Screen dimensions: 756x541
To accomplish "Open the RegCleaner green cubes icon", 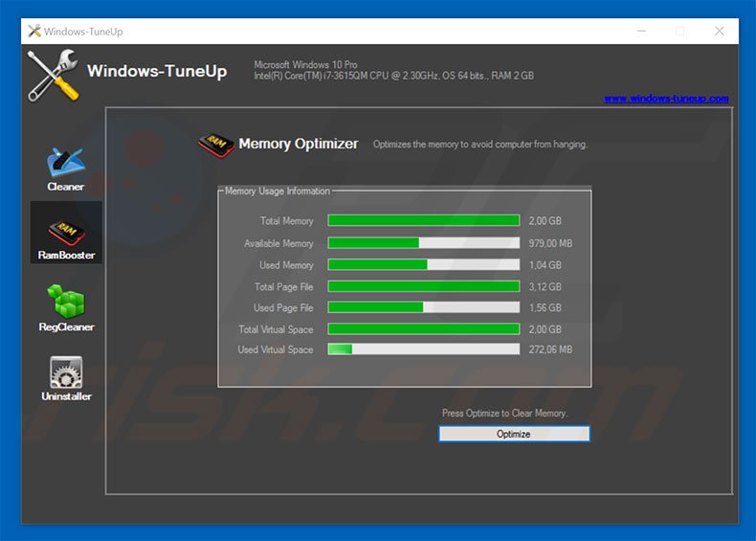I will (66, 301).
